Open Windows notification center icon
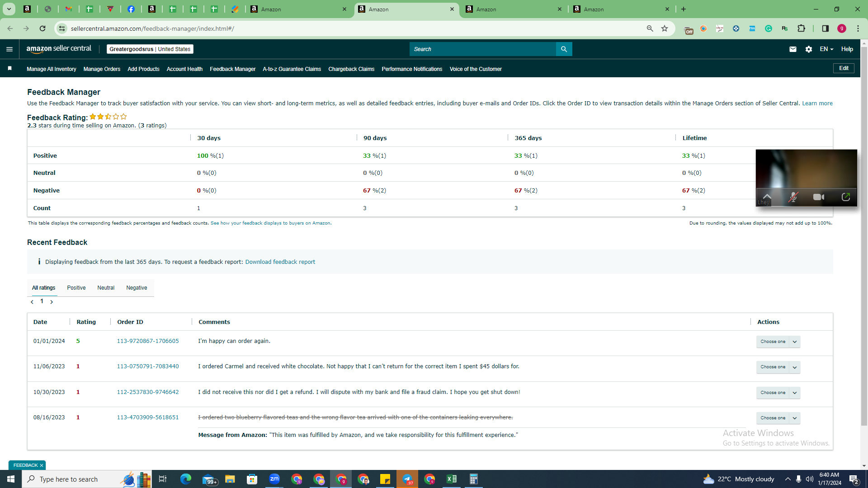 (x=854, y=479)
